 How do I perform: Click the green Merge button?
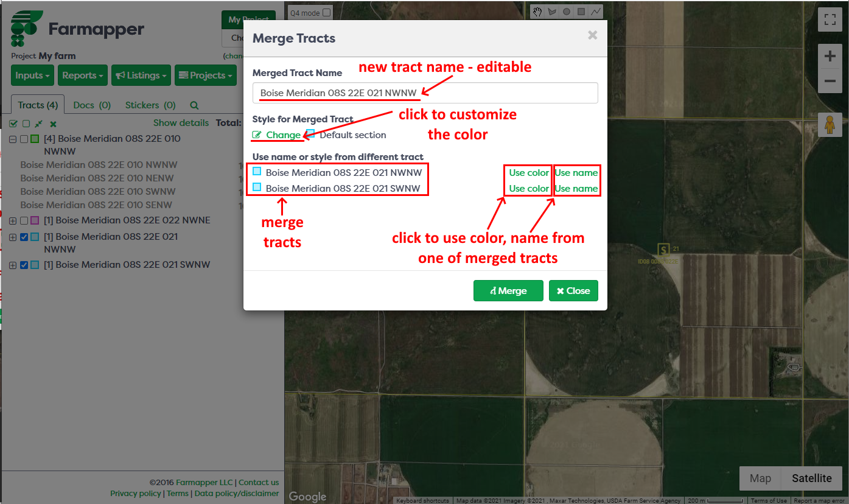508,290
